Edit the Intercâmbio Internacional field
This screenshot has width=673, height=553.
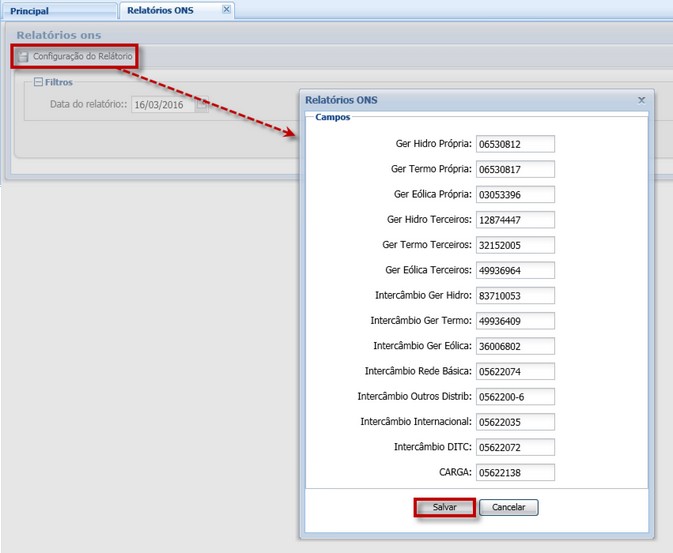(515, 422)
